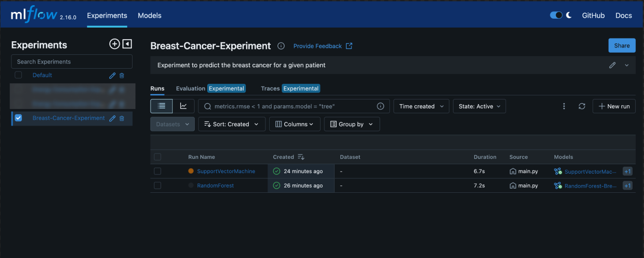Screen dimensions: 644x258
Task: Click the info icon beside the experiment title
Action: click(281, 46)
